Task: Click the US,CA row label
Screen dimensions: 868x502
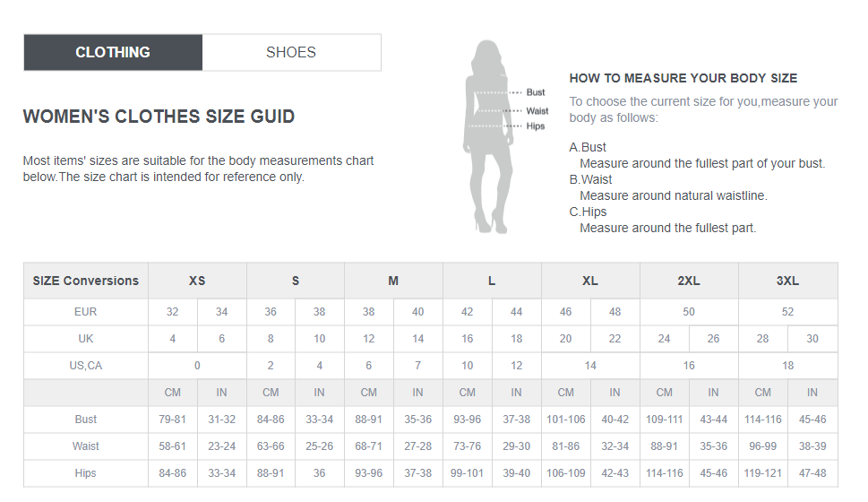Action: click(86, 366)
